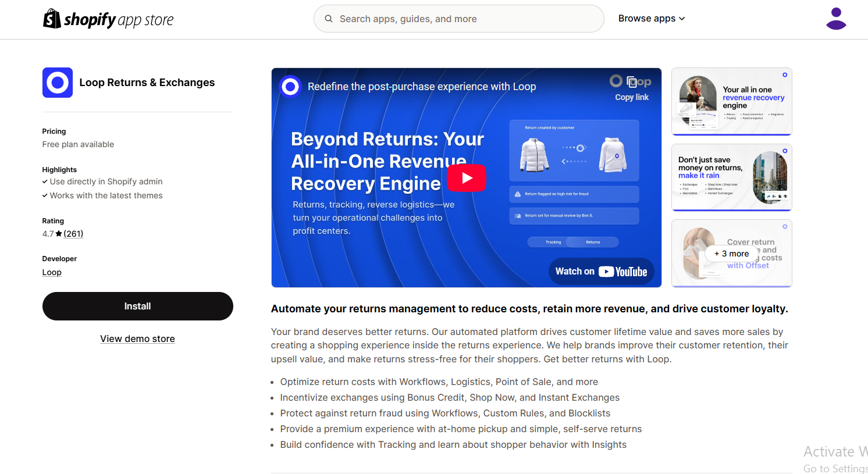Viewport: 868px width, 474px height.
Task: Click 'Free plan available' pricing text
Action: 78,145
